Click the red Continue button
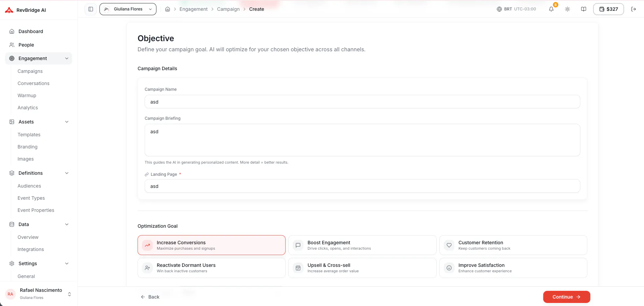Screen dimensions: 644x306 click(x=566, y=297)
